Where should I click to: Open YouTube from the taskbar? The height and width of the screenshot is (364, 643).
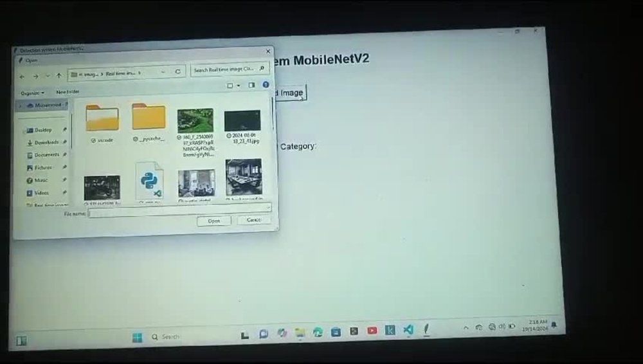tap(372, 331)
